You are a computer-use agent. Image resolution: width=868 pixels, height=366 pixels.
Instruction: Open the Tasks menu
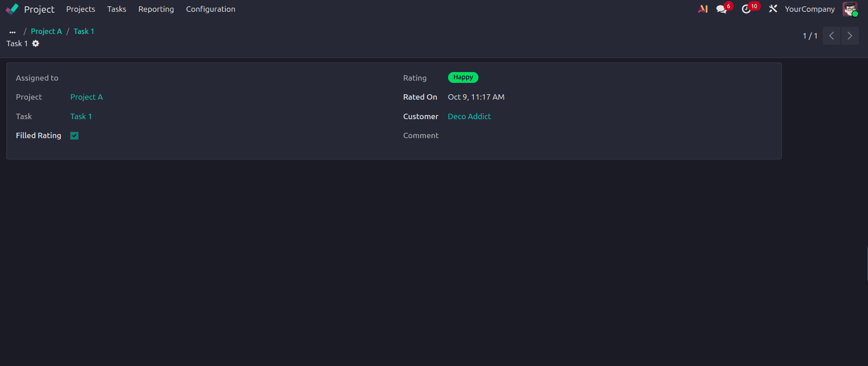click(x=117, y=9)
